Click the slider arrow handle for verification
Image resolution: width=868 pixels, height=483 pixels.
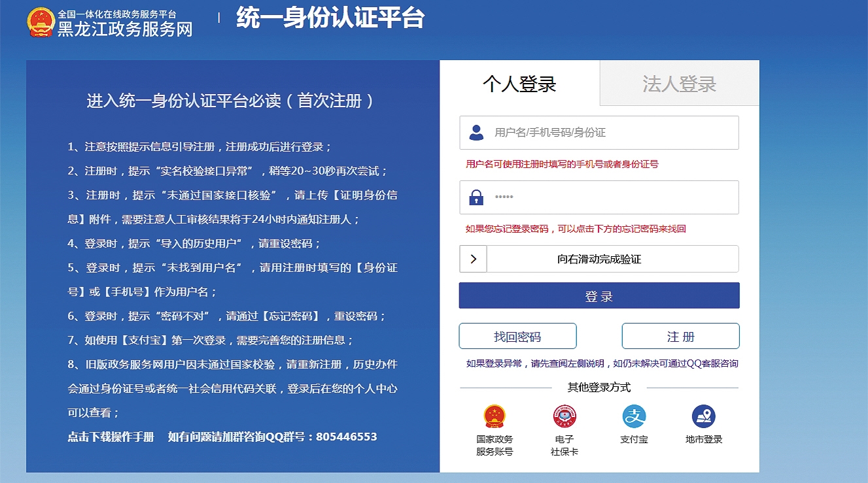click(474, 259)
